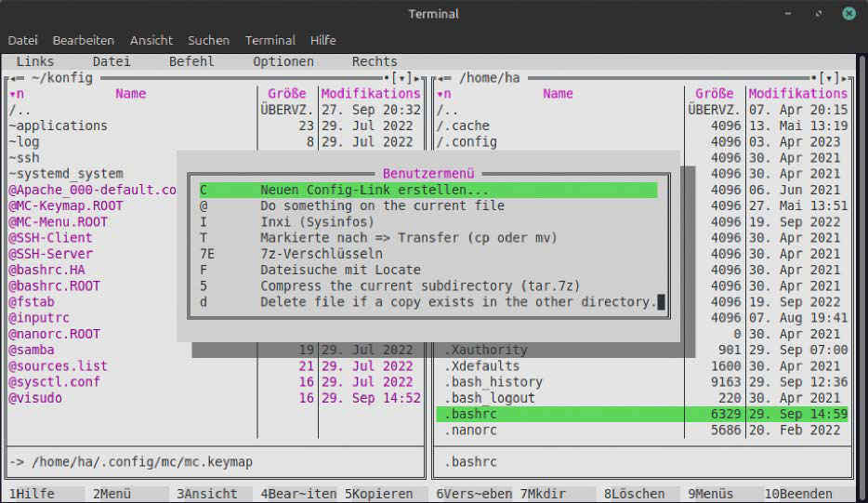This screenshot has width=868, height=503.
Task: Select /.cache directory in right panel
Action: pyautogui.click(x=463, y=126)
